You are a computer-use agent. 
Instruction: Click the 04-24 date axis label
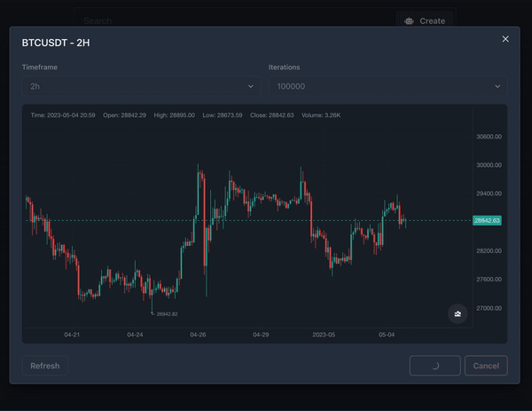pos(135,335)
